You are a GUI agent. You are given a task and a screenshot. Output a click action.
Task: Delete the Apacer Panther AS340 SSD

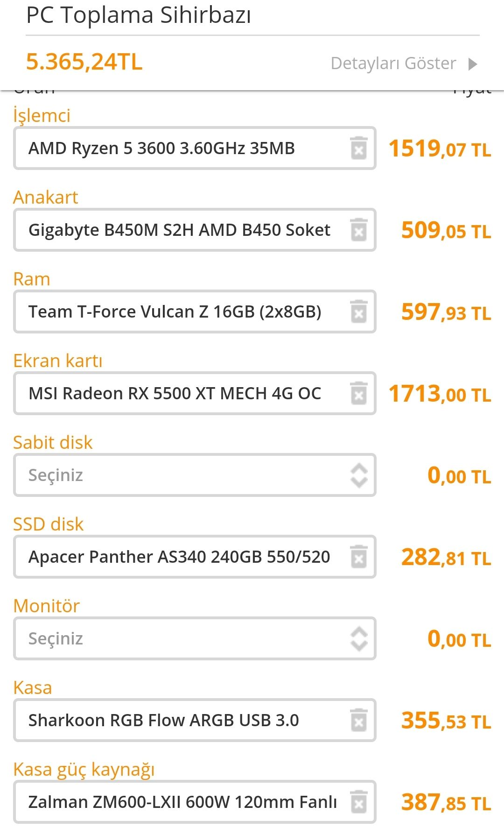click(358, 557)
